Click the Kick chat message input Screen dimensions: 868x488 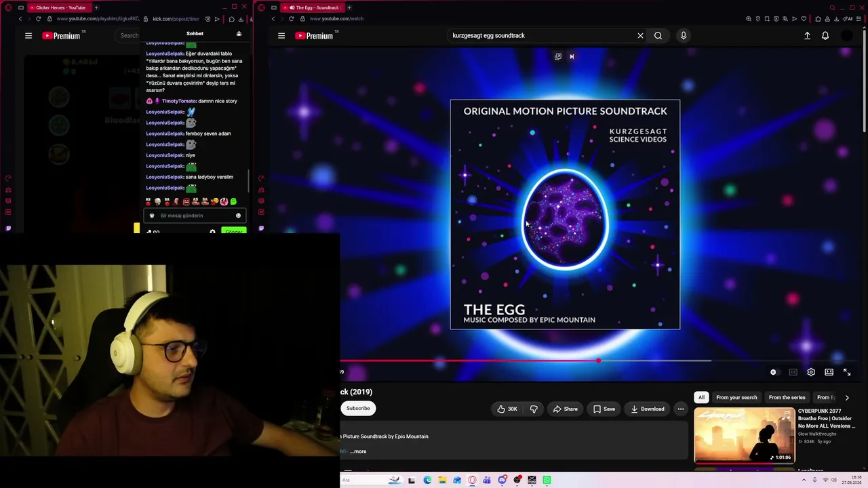pos(194,216)
